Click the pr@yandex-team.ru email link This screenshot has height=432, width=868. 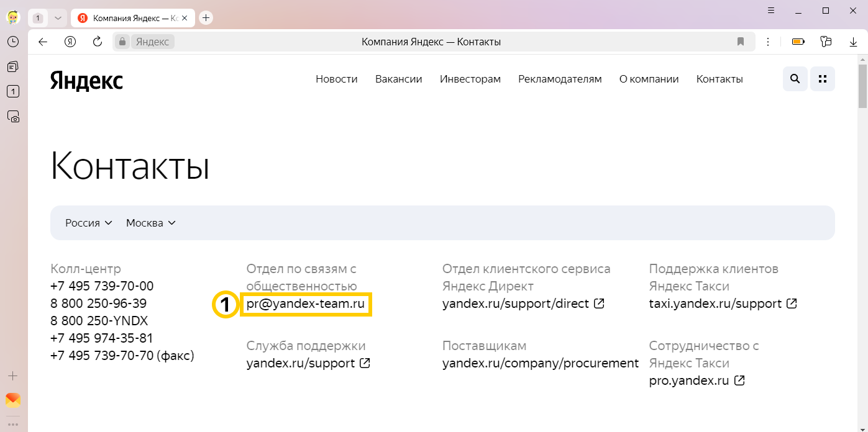(x=305, y=304)
